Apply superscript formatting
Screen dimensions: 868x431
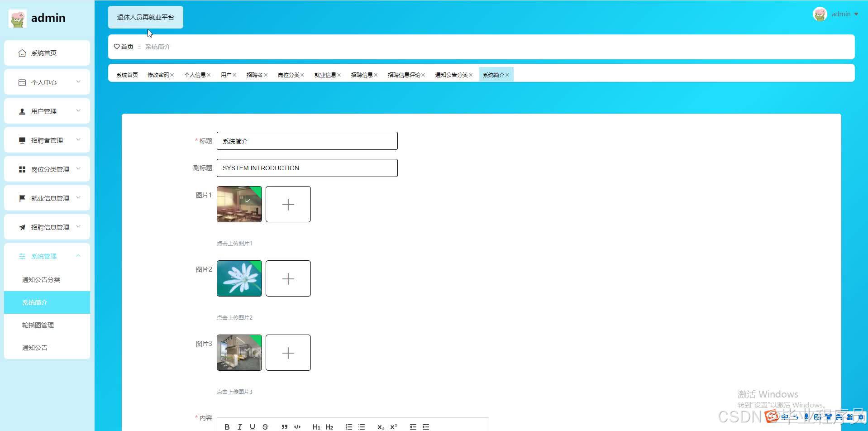[393, 427]
